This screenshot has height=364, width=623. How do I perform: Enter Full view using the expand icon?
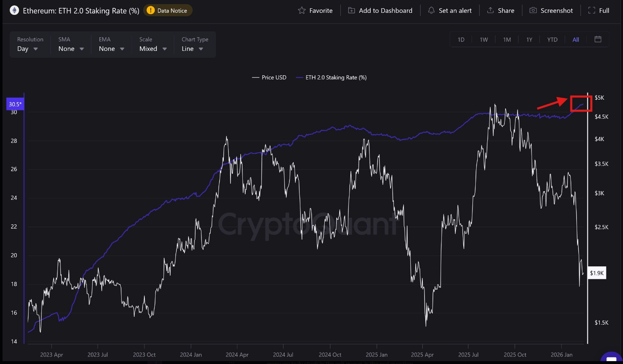[592, 10]
